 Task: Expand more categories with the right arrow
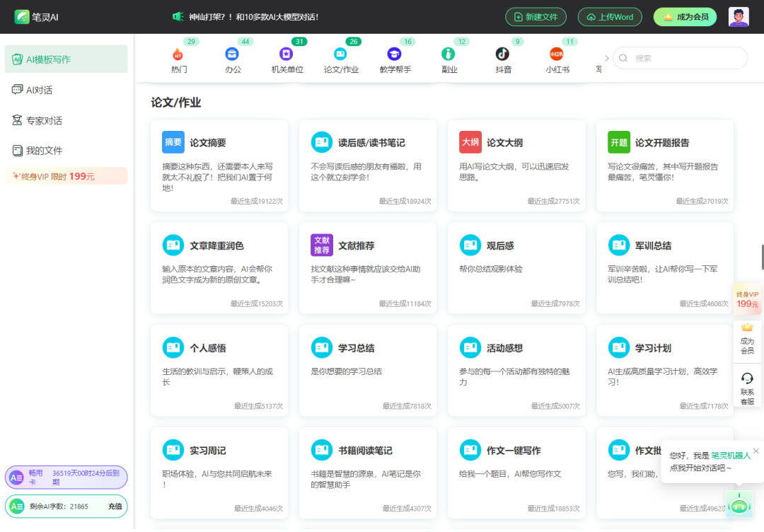pyautogui.click(x=606, y=58)
